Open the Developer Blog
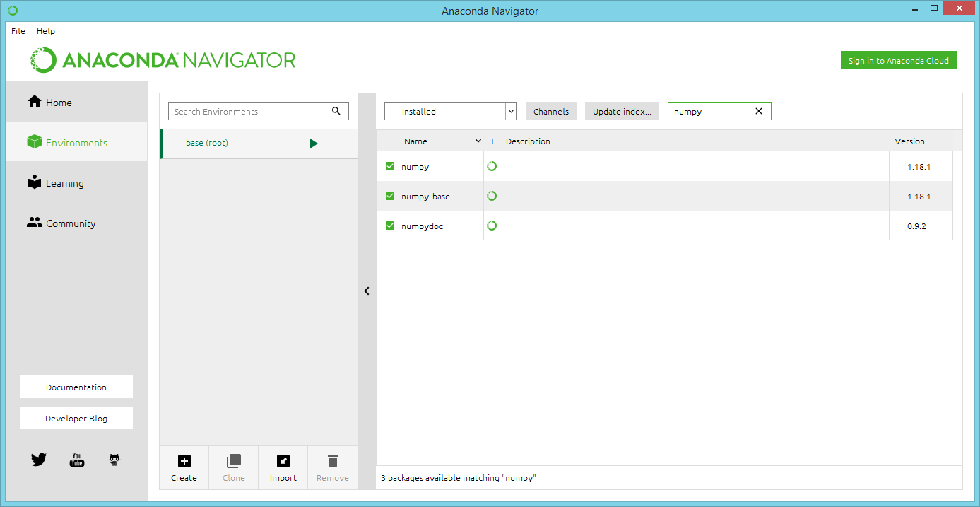 [76, 419]
